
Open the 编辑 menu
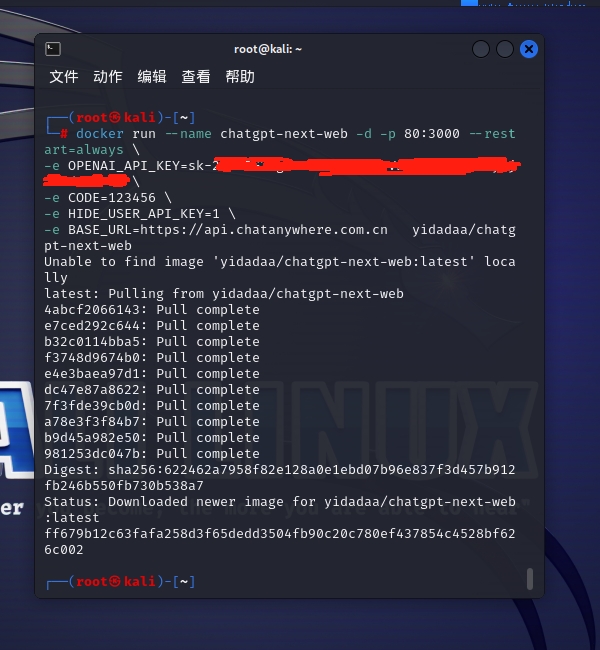point(152,77)
